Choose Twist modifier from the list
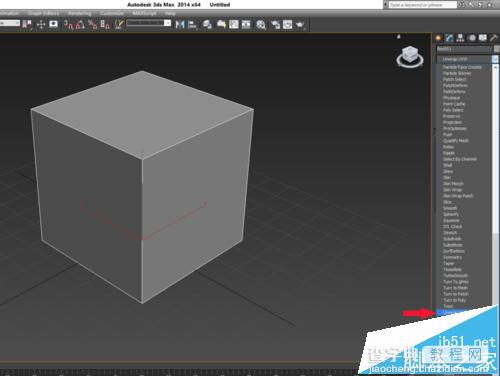Image resolution: width=500 pixels, height=376 pixels. 448,306
